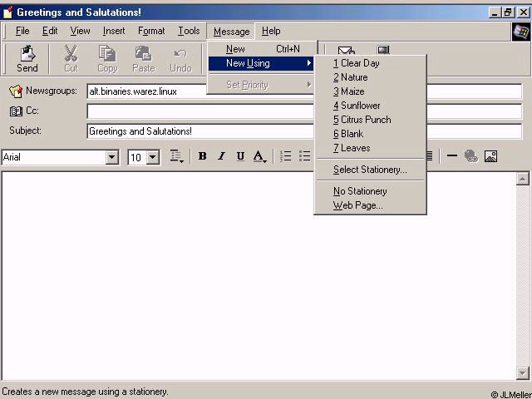
Task: Click the Send toolbar button
Action: coord(27,59)
